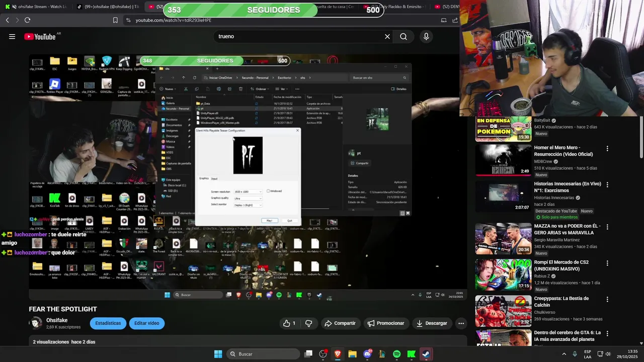Open the Estadísticas button
Screen dimensions: 644x362
pos(108,323)
